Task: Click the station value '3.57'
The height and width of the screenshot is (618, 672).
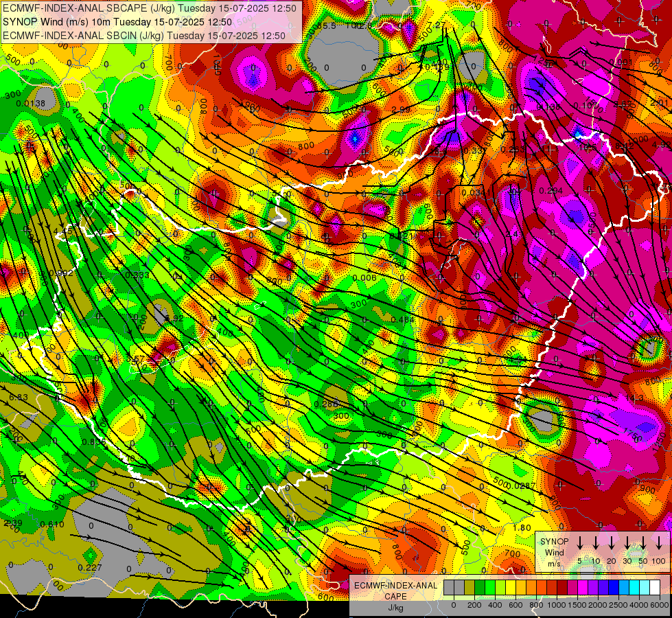Action: tap(135, 359)
